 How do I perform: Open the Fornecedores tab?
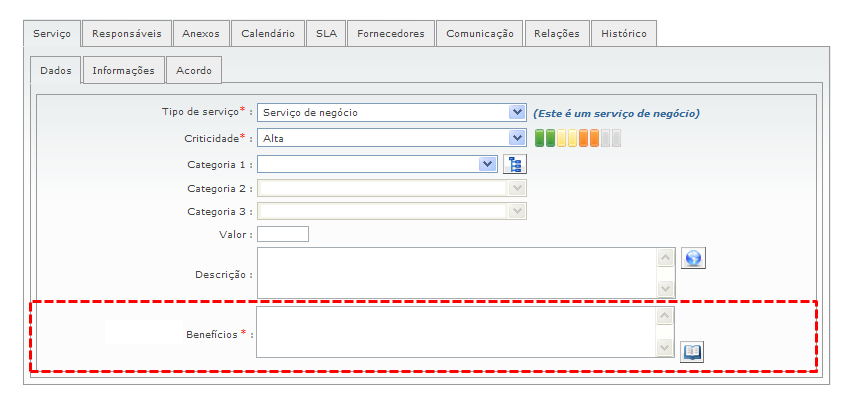(391, 34)
